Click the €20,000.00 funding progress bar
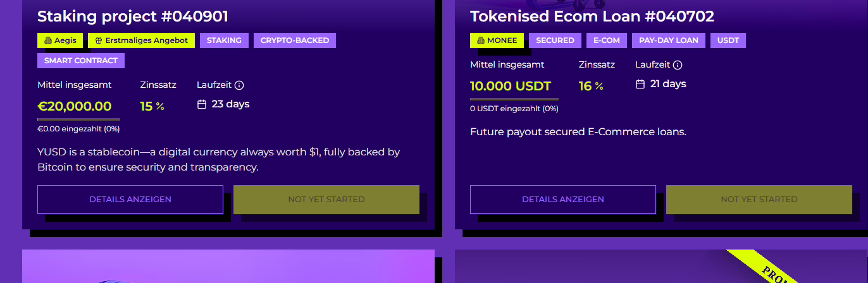This screenshot has height=283, width=868. [78, 119]
